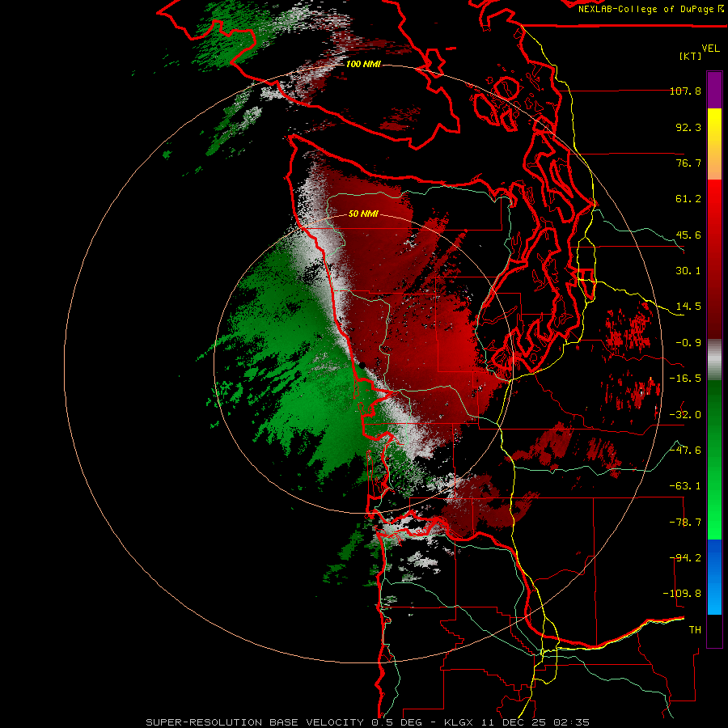Click the purple segment of the color bar
The image size is (728, 728).
pos(714,90)
